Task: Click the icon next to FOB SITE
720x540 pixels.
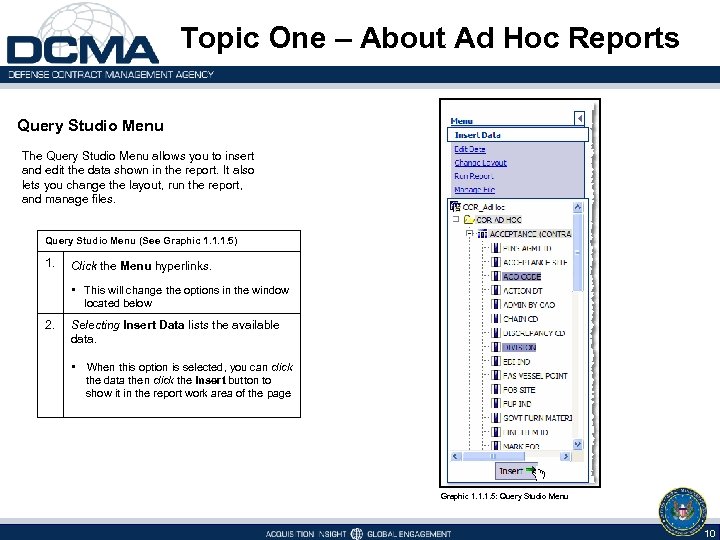Action: (496, 389)
